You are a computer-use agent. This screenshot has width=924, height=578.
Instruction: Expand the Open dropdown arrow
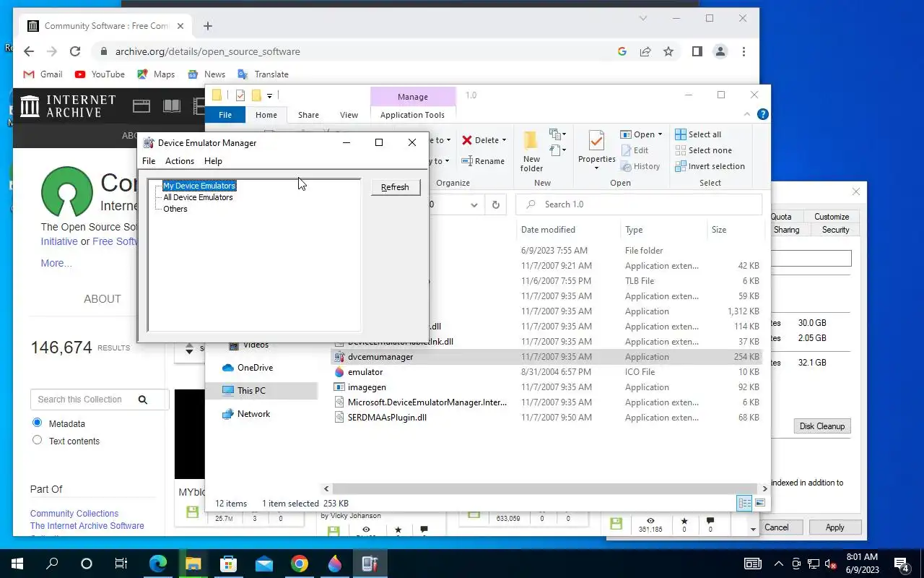click(660, 134)
